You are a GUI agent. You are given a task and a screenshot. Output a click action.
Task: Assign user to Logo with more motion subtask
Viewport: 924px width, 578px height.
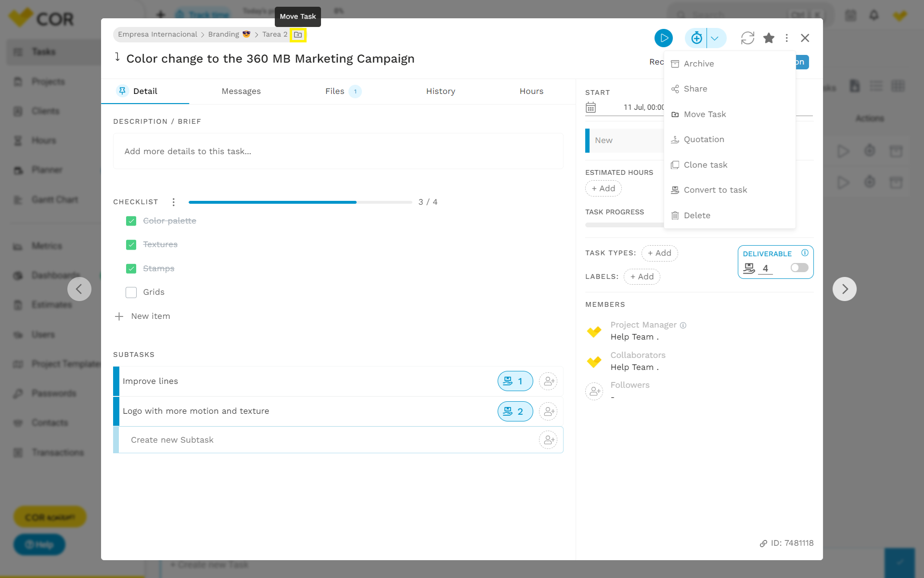(548, 411)
